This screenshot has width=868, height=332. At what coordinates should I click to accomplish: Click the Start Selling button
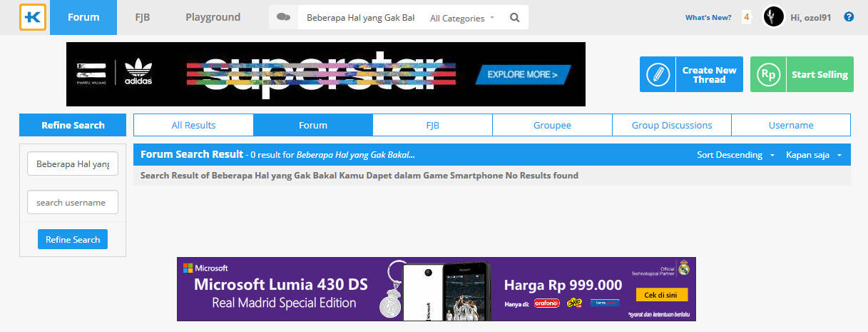[x=802, y=74]
